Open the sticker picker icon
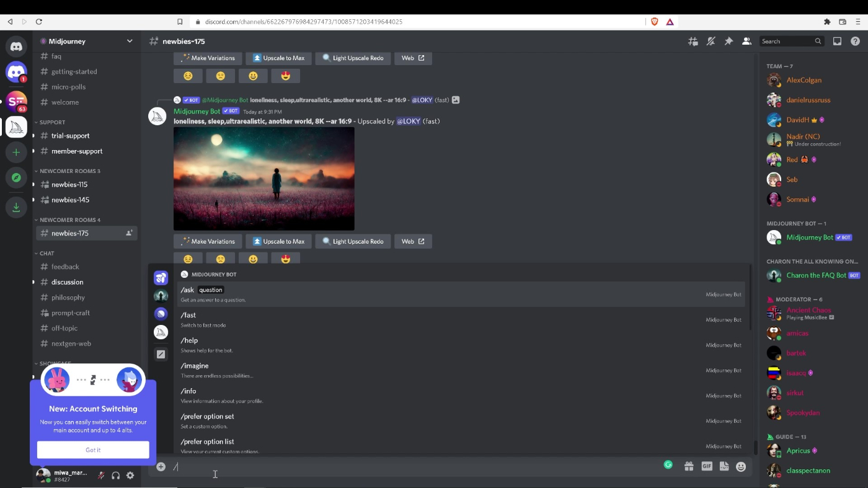 (724, 466)
